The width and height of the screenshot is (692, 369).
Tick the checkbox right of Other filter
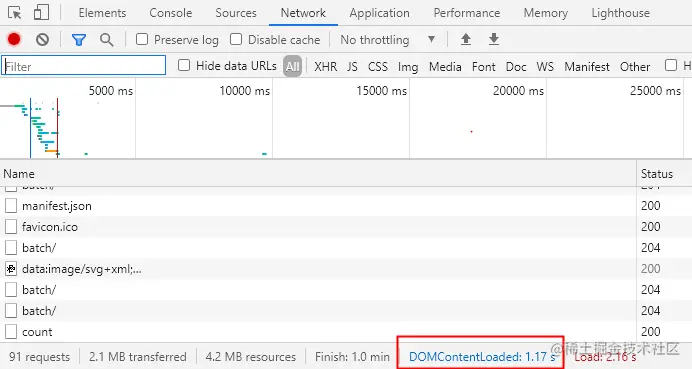coord(671,65)
